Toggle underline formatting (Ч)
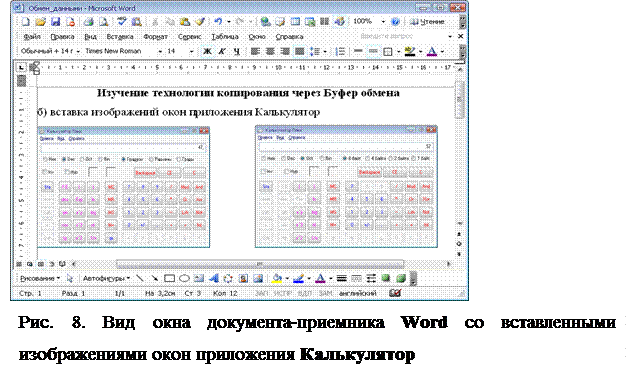The width and height of the screenshot is (627, 383). click(x=237, y=51)
